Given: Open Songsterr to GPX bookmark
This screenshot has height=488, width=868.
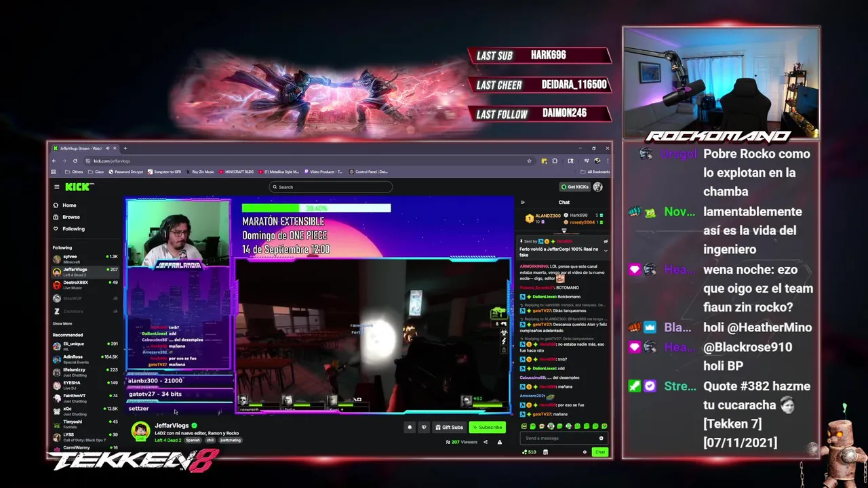Looking at the screenshot, I should click(165, 171).
